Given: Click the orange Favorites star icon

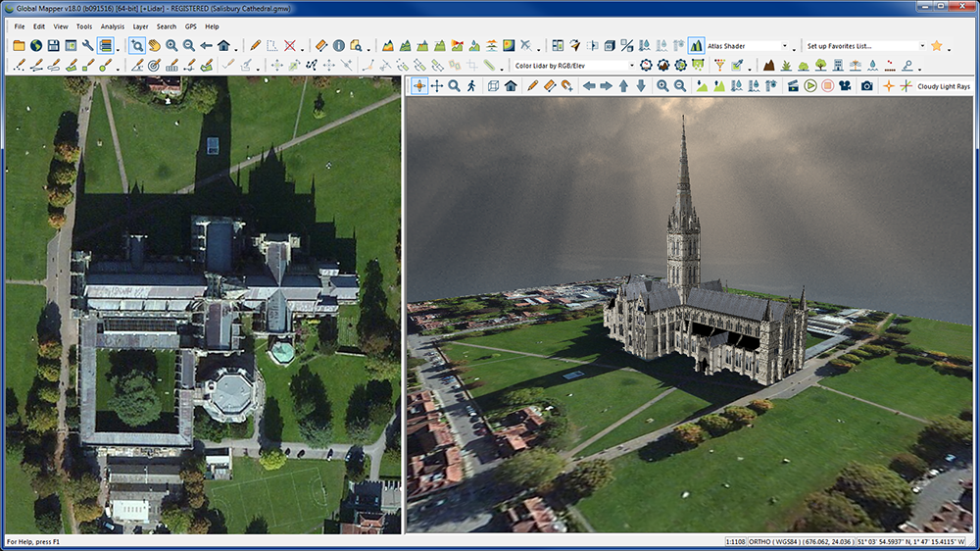Looking at the screenshot, I should coord(936,46).
